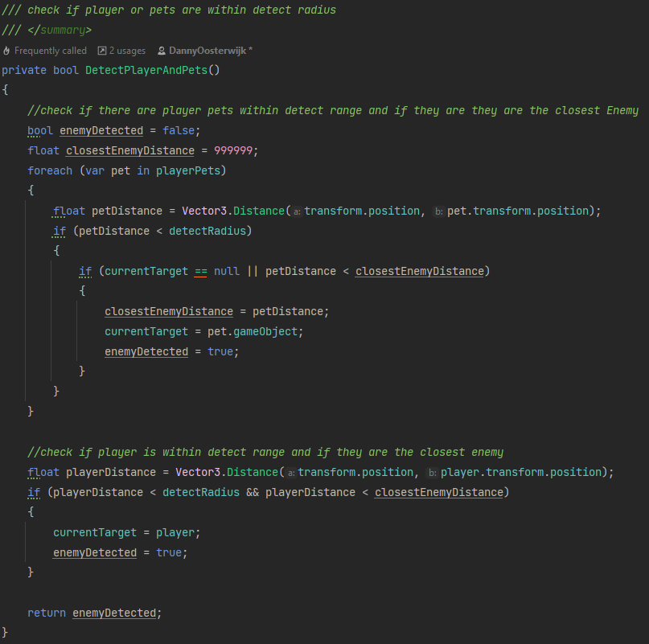
Task: Click playerPets in the foreach line
Action: (x=188, y=170)
